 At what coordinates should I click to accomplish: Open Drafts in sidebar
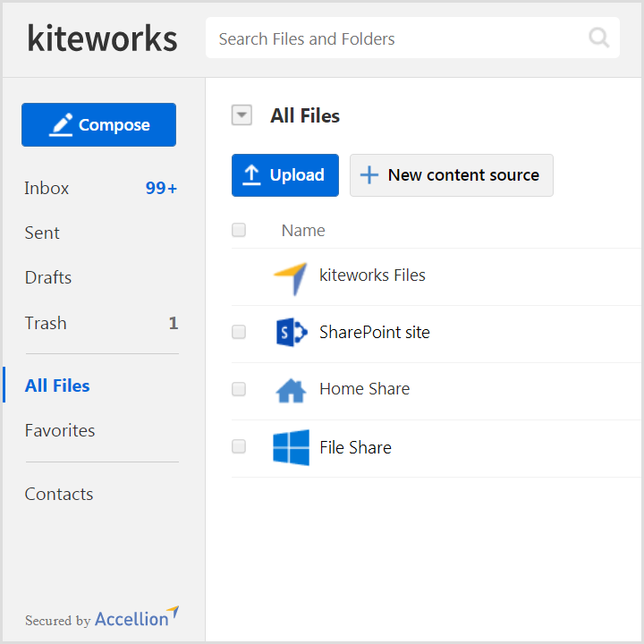click(x=48, y=277)
